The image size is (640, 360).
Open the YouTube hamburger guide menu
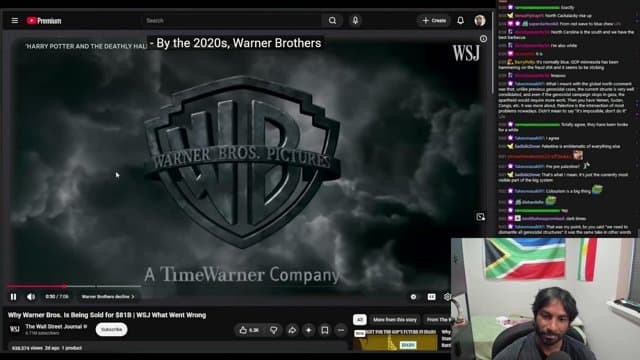pos(15,20)
